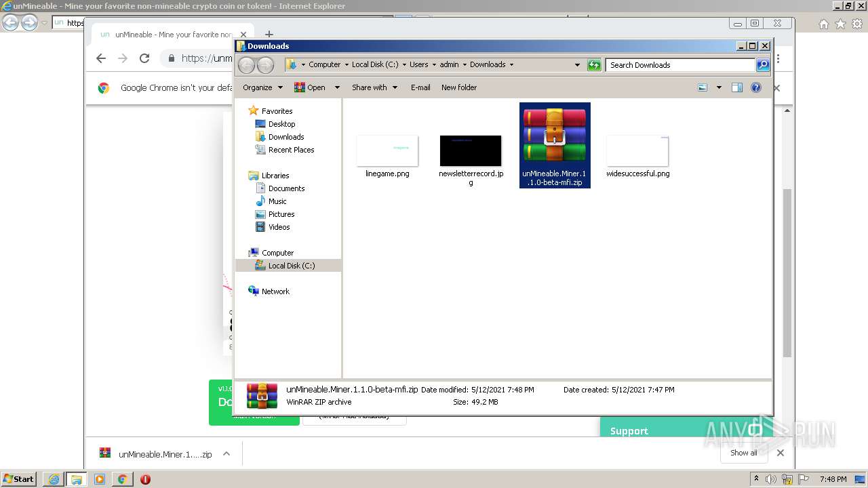Image resolution: width=868 pixels, height=488 pixels.
Task: Open a new Chrome tab with plus icon
Action: [269, 35]
